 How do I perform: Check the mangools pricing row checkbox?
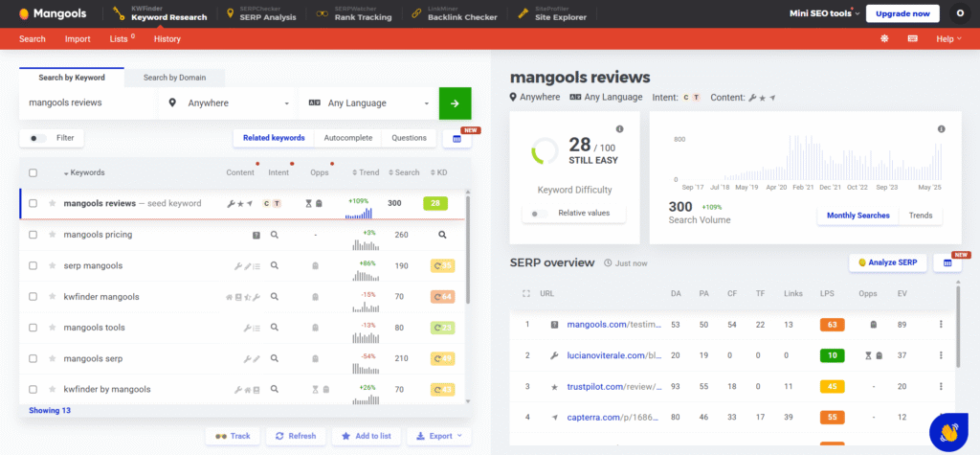click(x=33, y=235)
